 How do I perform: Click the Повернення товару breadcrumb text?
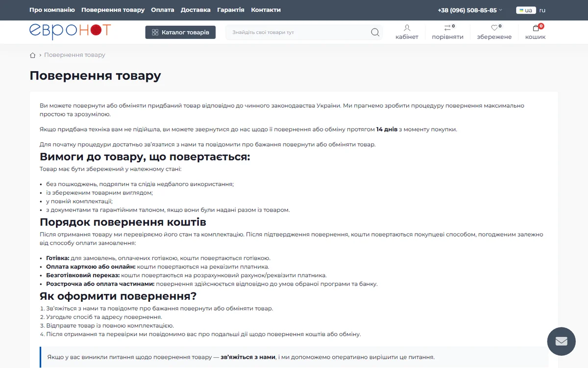(x=74, y=55)
